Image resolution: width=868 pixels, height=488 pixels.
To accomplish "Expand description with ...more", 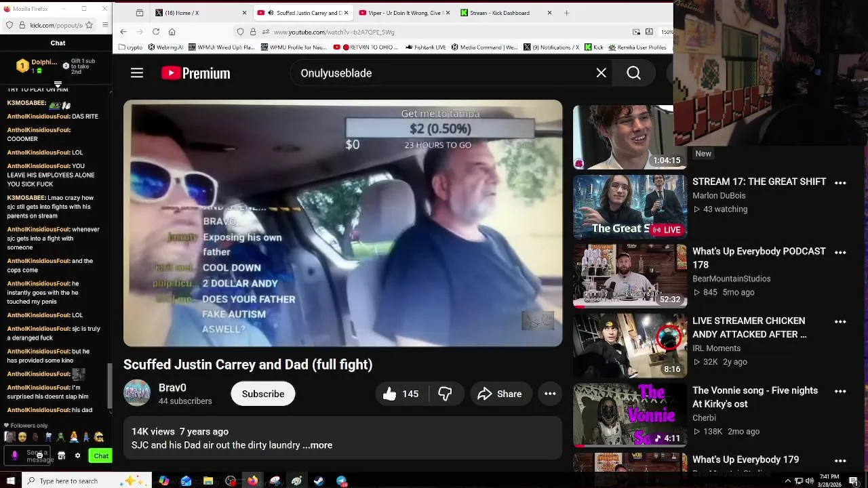I will coord(317,445).
